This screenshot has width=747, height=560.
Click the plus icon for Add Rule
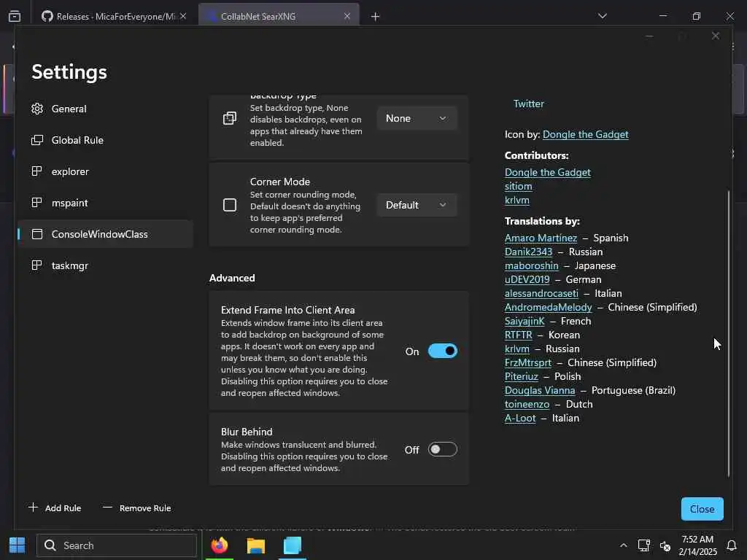tap(33, 507)
